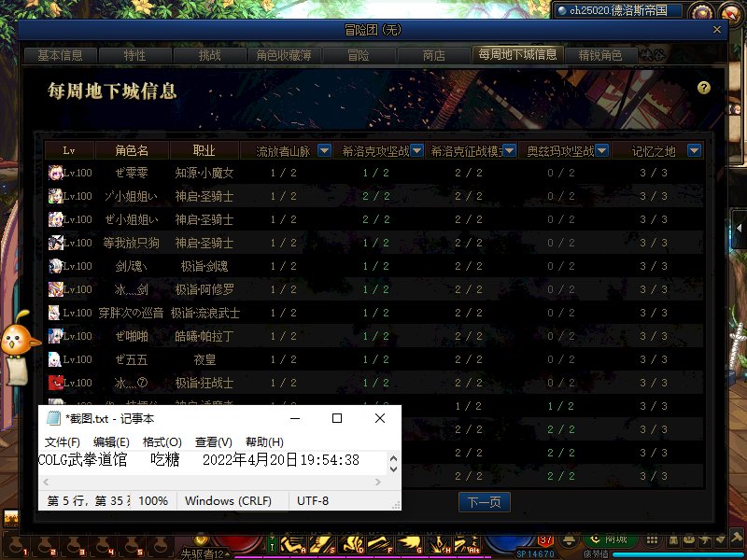Open Notepad 文件(F) menu
The image size is (747, 560).
pyautogui.click(x=62, y=441)
